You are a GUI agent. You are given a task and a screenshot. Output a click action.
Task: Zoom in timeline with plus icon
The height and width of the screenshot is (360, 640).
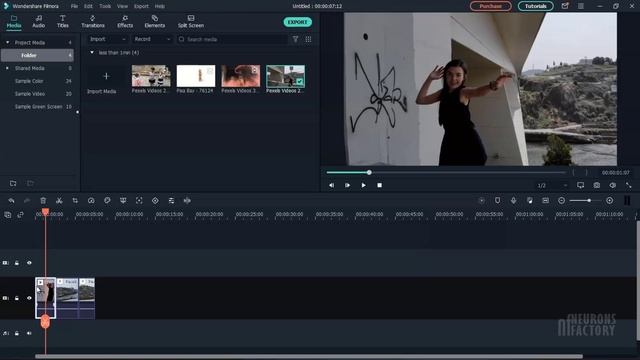[x=609, y=200]
